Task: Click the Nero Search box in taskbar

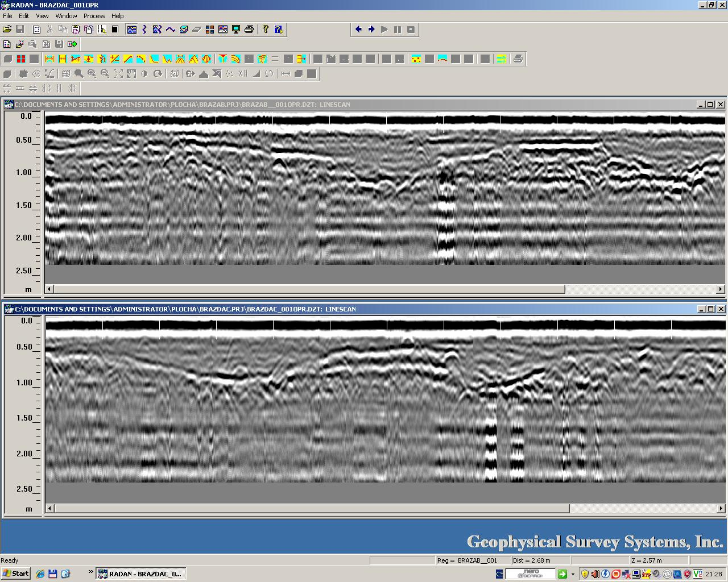Action: 531,573
